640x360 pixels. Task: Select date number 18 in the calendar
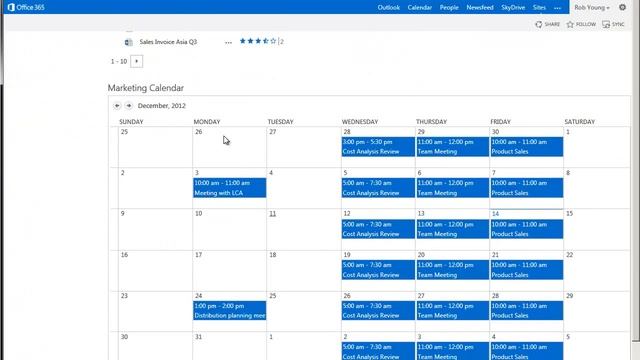pos(273,255)
